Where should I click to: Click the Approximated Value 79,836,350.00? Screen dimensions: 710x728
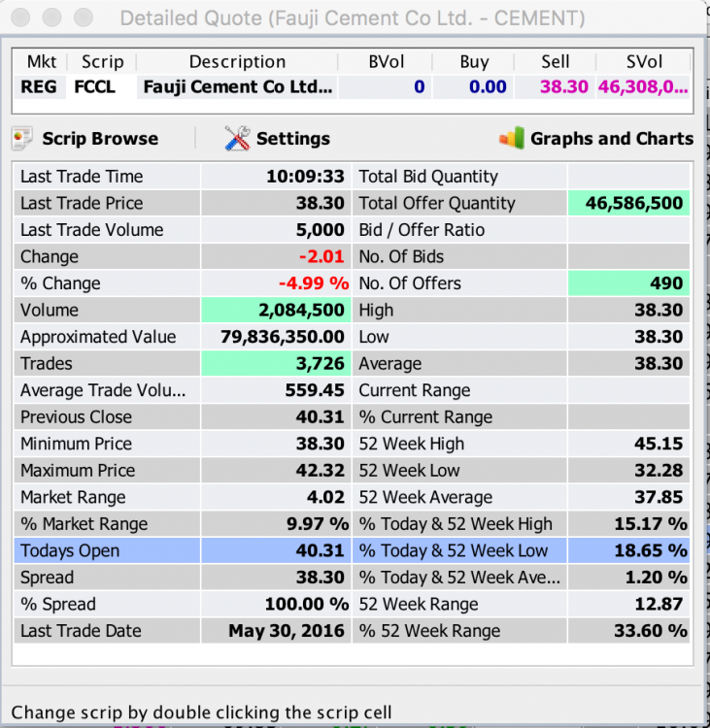(x=283, y=337)
